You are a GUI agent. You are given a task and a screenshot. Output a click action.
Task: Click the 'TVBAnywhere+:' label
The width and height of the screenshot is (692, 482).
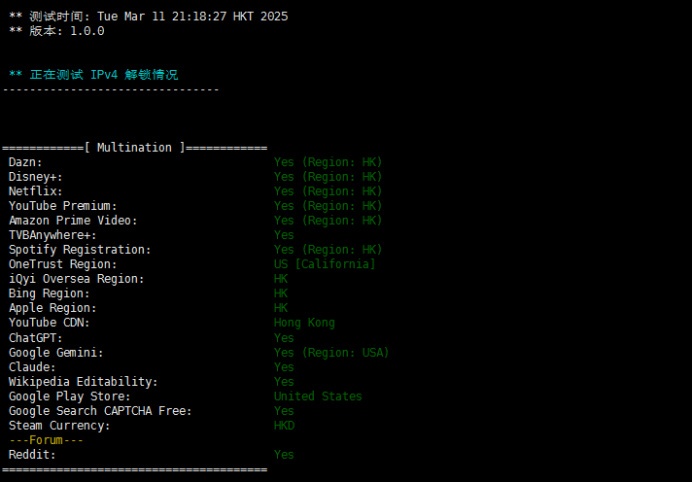(53, 235)
